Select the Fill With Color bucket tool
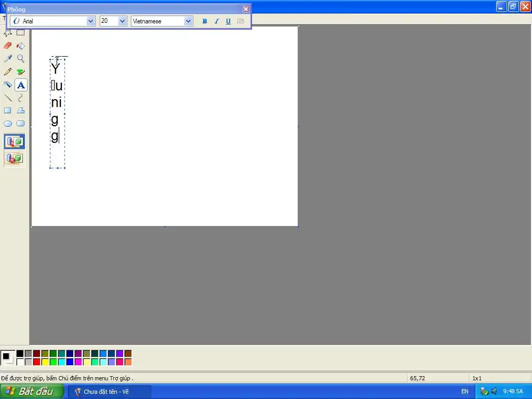 click(21, 46)
